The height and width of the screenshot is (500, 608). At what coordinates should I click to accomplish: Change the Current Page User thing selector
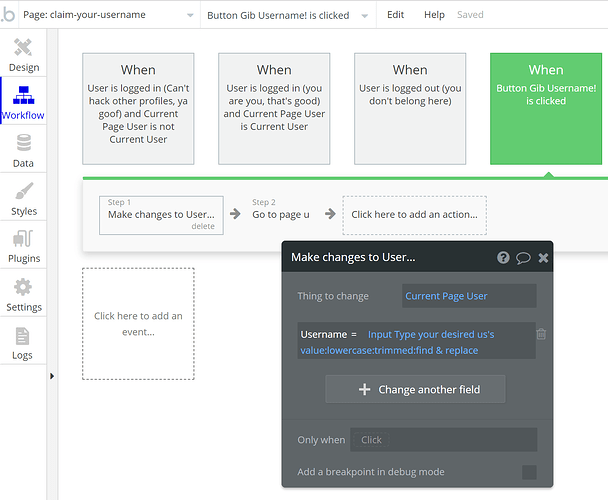(x=469, y=296)
